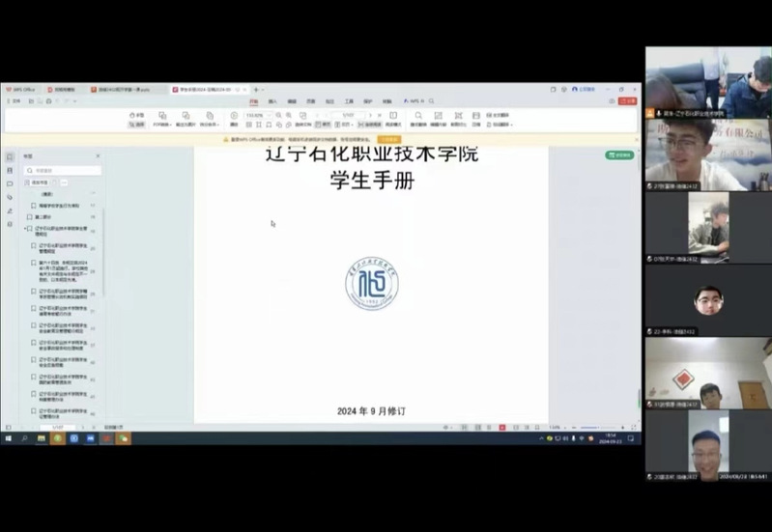Toggle sidebar visibility from status bar left icon

click(9, 427)
